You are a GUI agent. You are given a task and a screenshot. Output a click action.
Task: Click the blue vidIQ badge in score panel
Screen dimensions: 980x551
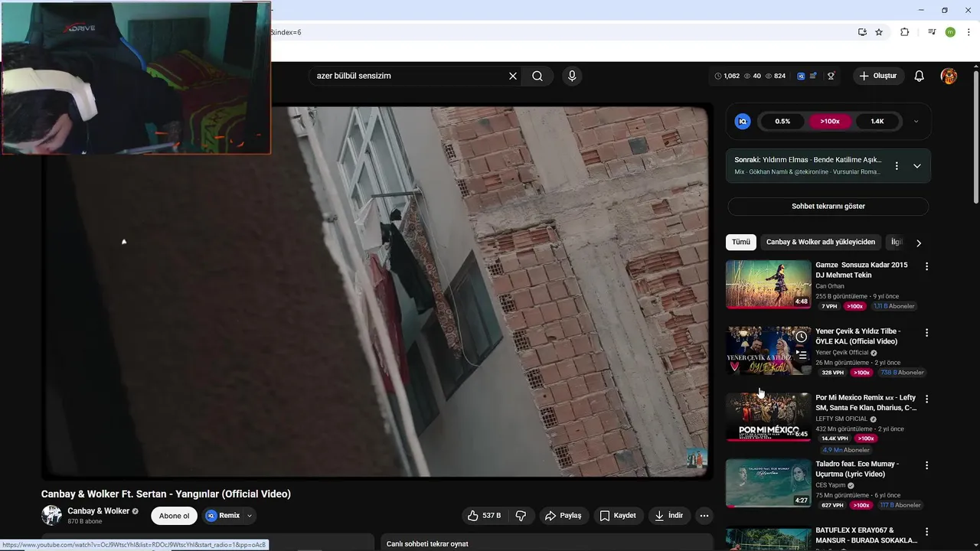click(743, 121)
